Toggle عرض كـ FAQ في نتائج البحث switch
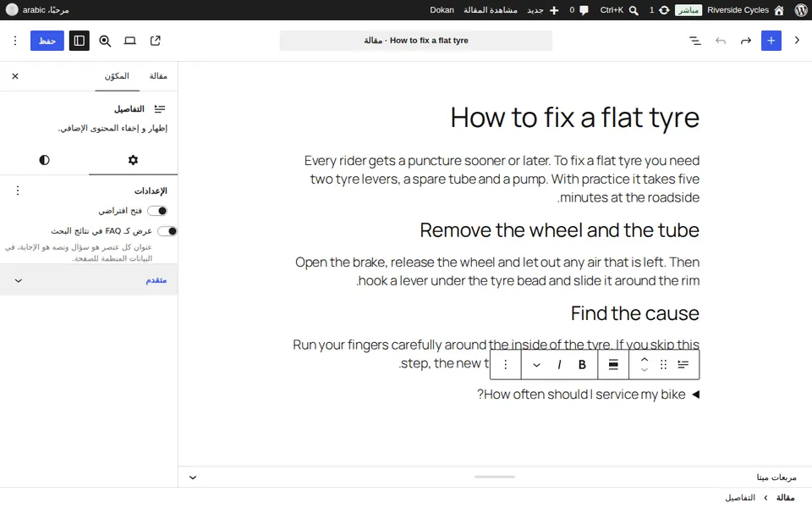This screenshot has width=812, height=508. click(167, 231)
